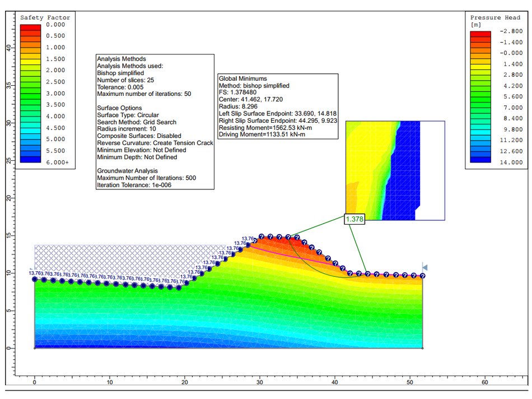Click the 'Search Method: Grid Search' line

[x=137, y=122]
